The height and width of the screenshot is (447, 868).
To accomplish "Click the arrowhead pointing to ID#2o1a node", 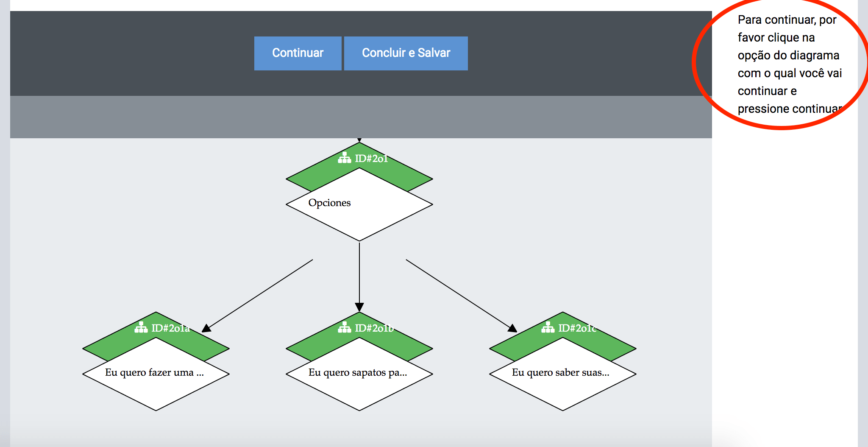I will pos(206,328).
